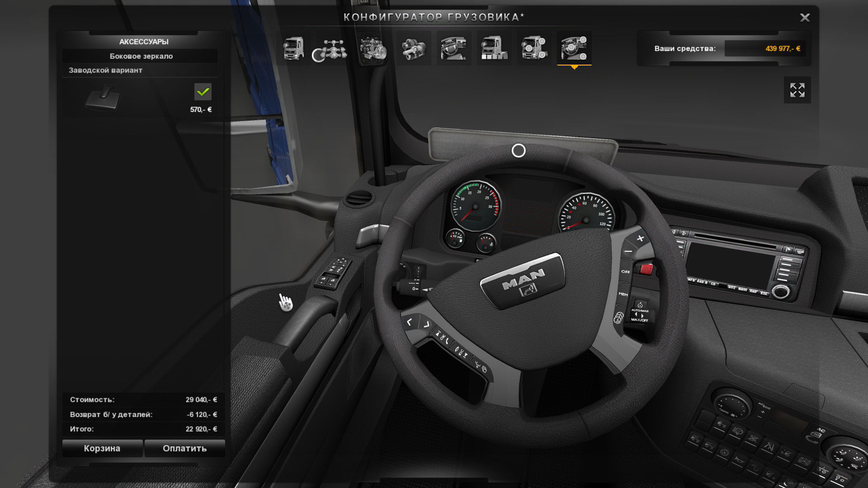Click the accessory slot circle above steering wheel
The height and width of the screenshot is (488, 868).
(519, 150)
